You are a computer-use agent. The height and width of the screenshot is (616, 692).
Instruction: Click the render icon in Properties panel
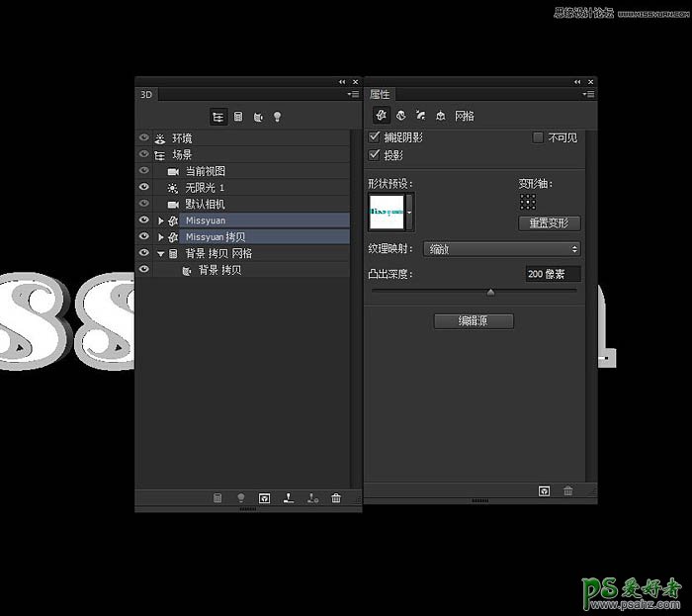(544, 490)
